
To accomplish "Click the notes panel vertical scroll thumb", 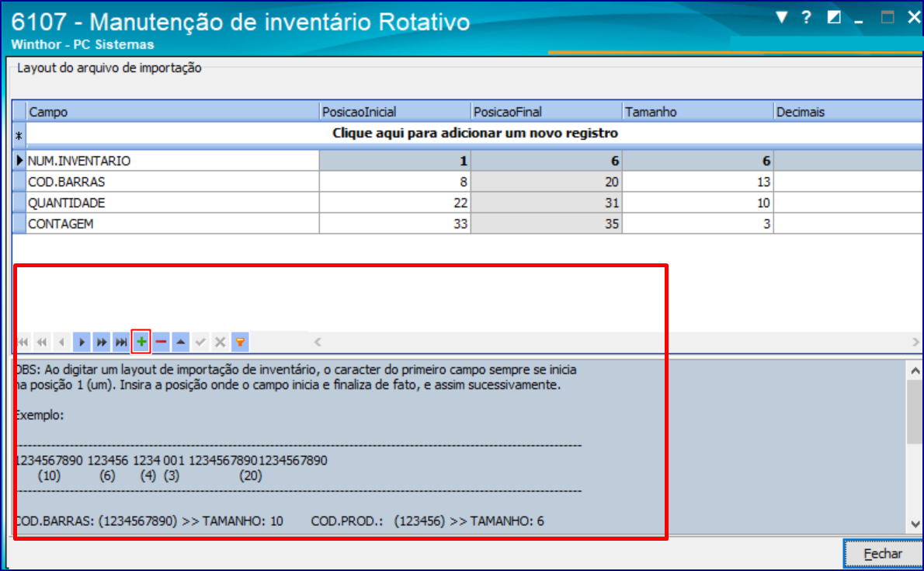I will [915, 412].
